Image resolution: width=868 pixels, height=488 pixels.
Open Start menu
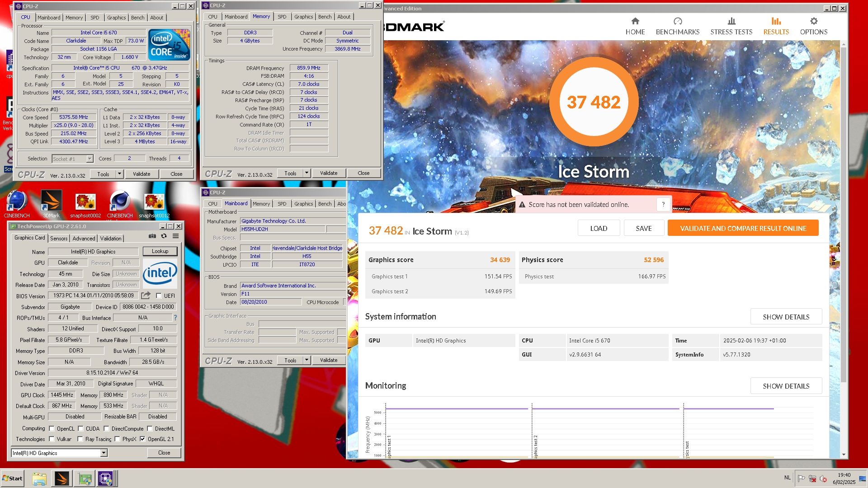pyautogui.click(x=13, y=479)
